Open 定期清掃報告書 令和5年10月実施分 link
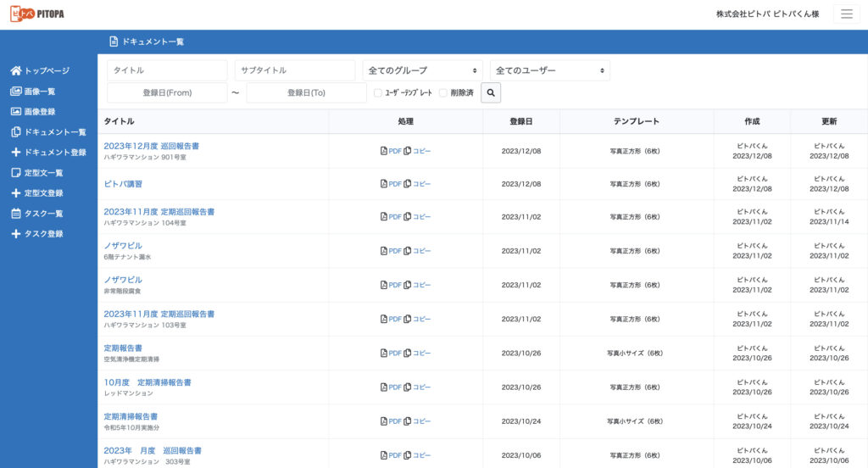This screenshot has height=468, width=868. pyautogui.click(x=131, y=416)
